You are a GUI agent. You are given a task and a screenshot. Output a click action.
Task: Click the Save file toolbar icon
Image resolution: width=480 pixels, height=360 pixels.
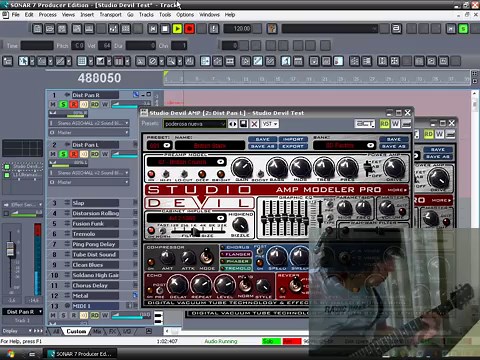62,29
